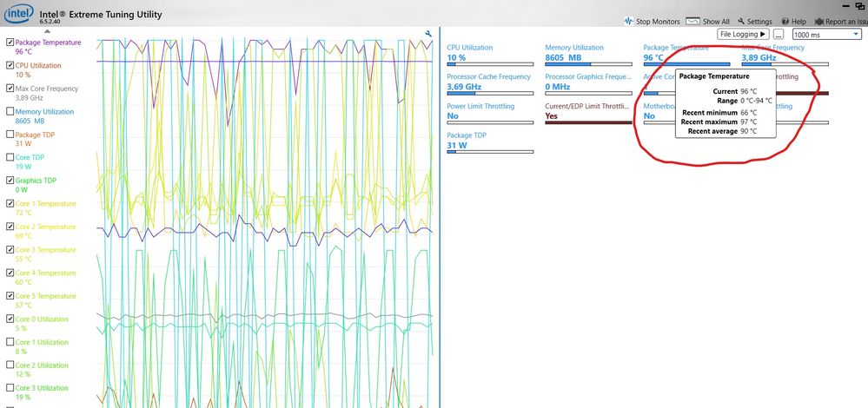Click the red Yes throttling value
868x408 pixels.
pos(552,116)
